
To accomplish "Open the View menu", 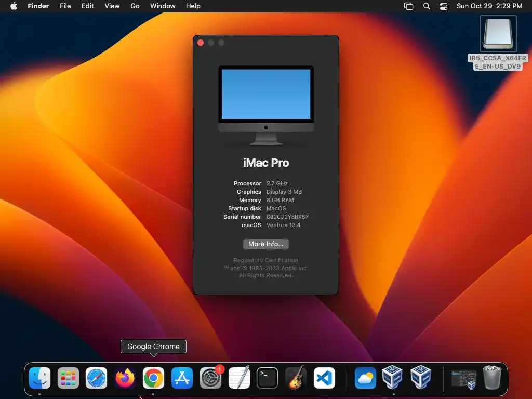I will [x=112, y=6].
